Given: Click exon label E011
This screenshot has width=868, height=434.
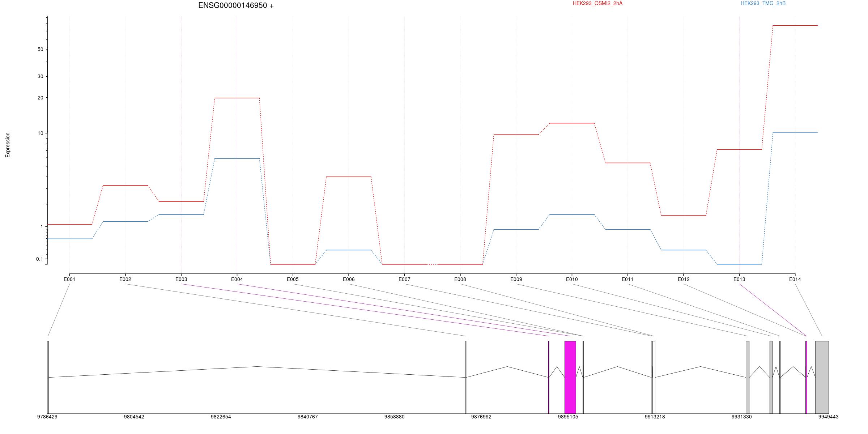Looking at the screenshot, I should click(627, 279).
